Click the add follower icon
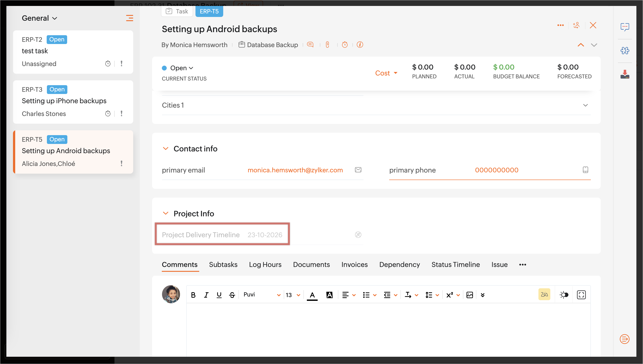The width and height of the screenshot is (643, 364). point(576,25)
